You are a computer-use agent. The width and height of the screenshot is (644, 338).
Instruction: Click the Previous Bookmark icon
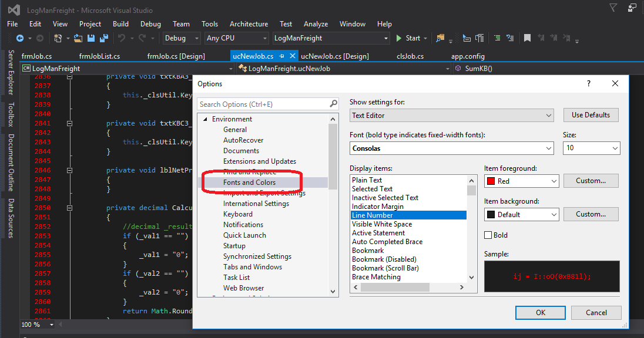coord(541,38)
